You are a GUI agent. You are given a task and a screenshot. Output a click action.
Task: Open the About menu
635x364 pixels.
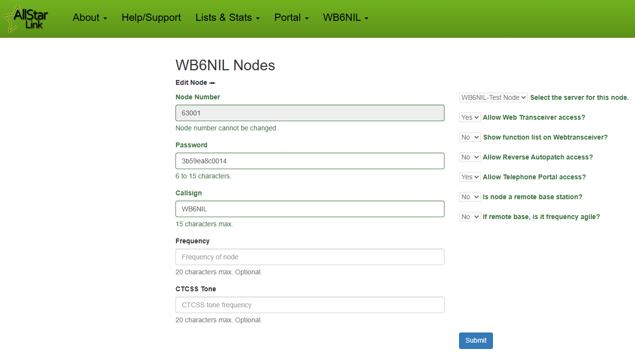90,17
